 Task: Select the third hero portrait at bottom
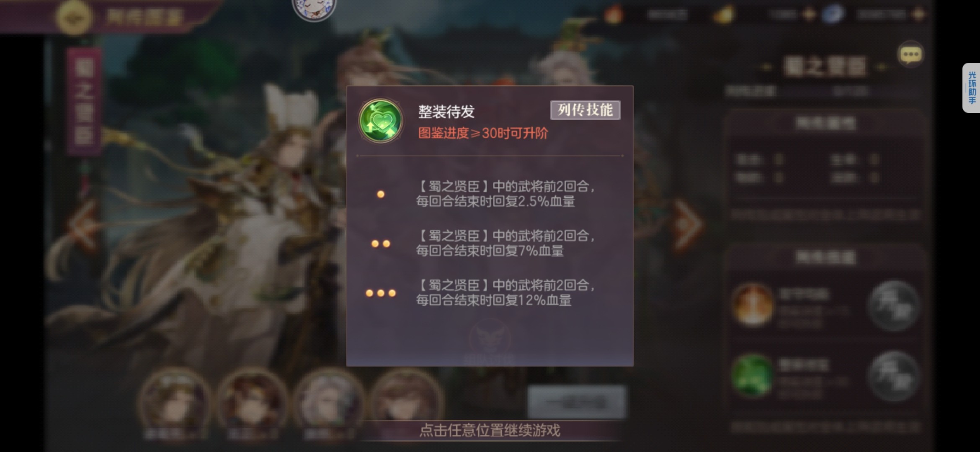pos(329,401)
